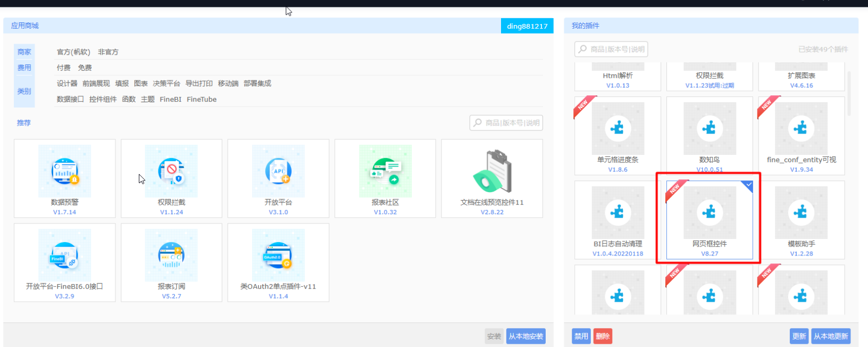Choose the 设计器 category
The image size is (868, 347).
pos(67,84)
